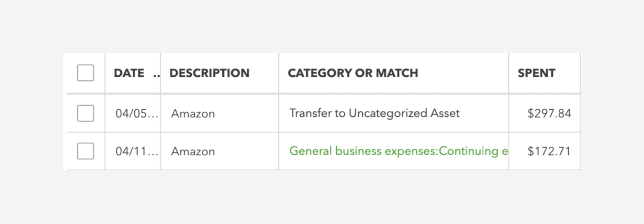The image size is (644, 224).
Task: Select the 04/05 Amazon transaction checkbox
Action: pyautogui.click(x=85, y=113)
